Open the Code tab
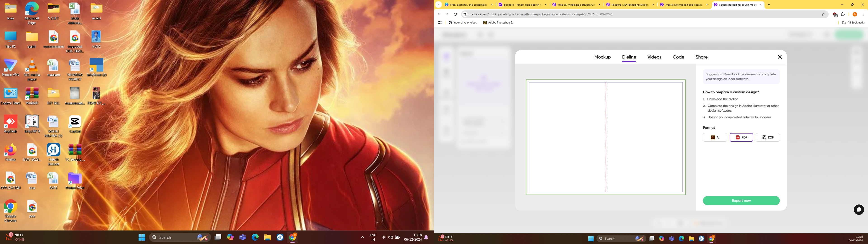 (x=678, y=57)
